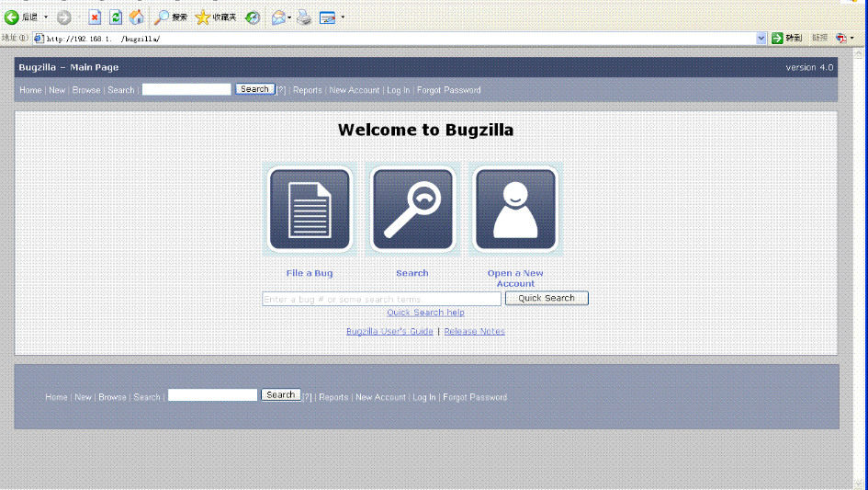The width and height of the screenshot is (868, 490).
Task: Open the browser Search magnifier toolbar button
Action: (x=171, y=17)
